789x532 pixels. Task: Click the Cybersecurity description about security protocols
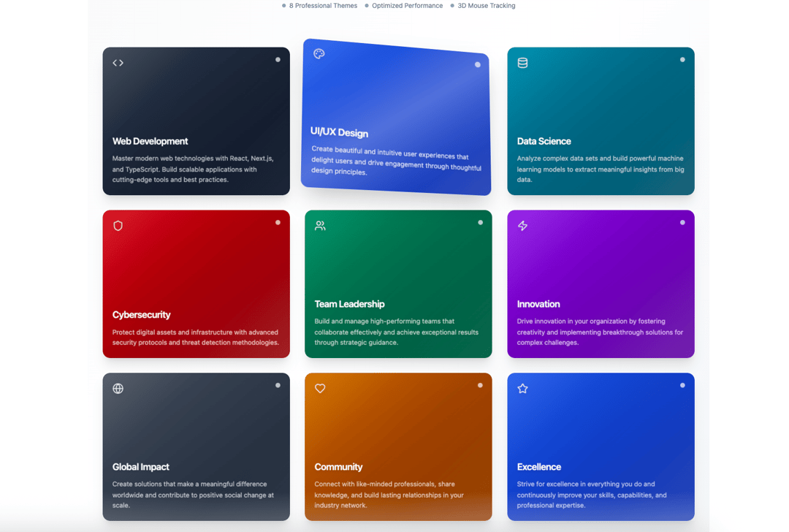click(x=195, y=337)
